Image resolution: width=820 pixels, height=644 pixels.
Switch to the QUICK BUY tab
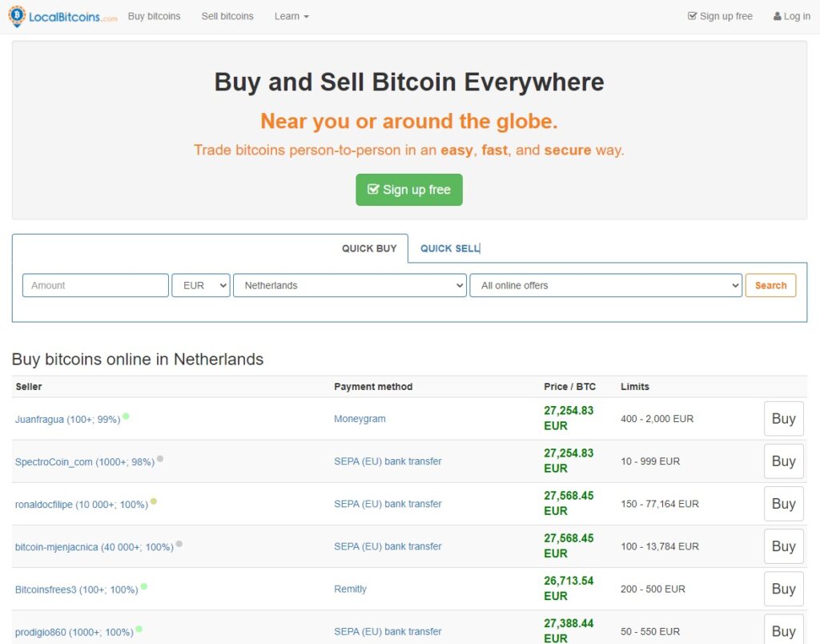click(x=369, y=248)
